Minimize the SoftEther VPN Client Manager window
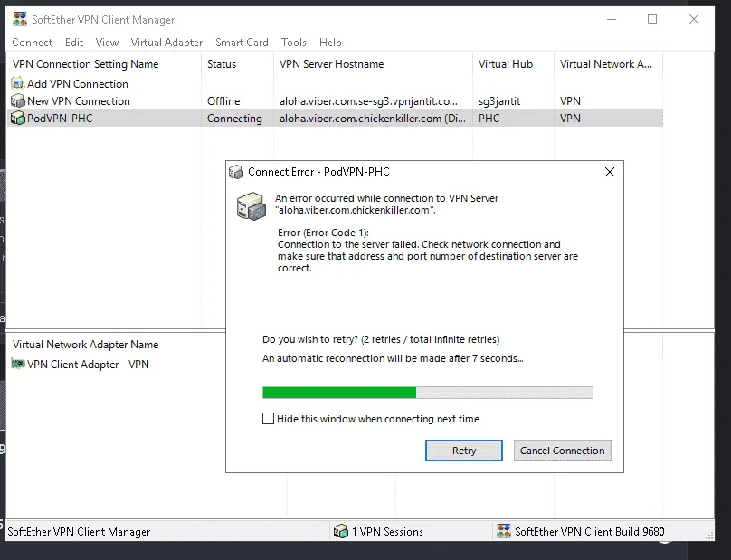 [x=612, y=19]
